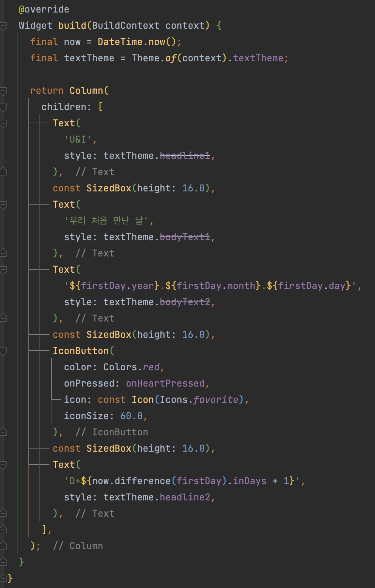The height and width of the screenshot is (588, 375).
Task: Click the onHeartPressed callback reference
Action: tap(165, 383)
